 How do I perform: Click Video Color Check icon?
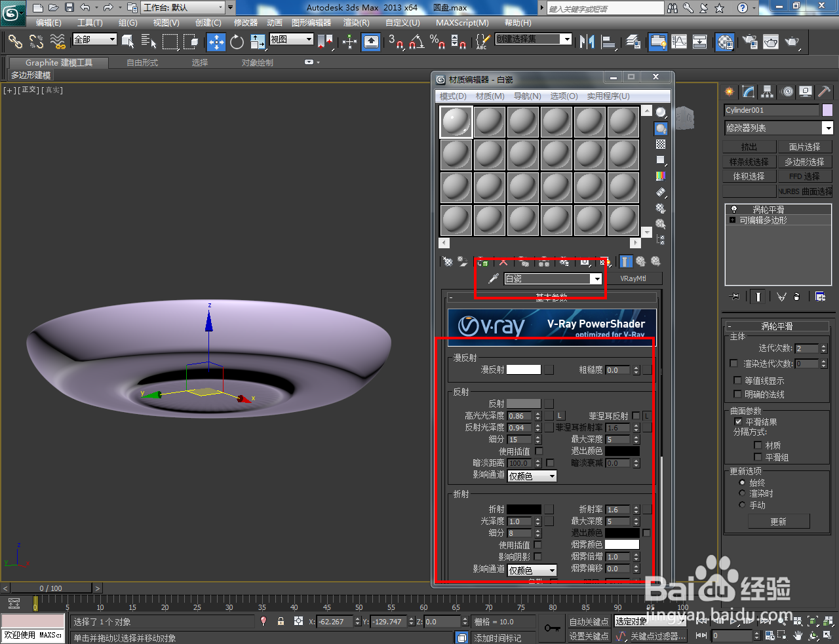[661, 176]
